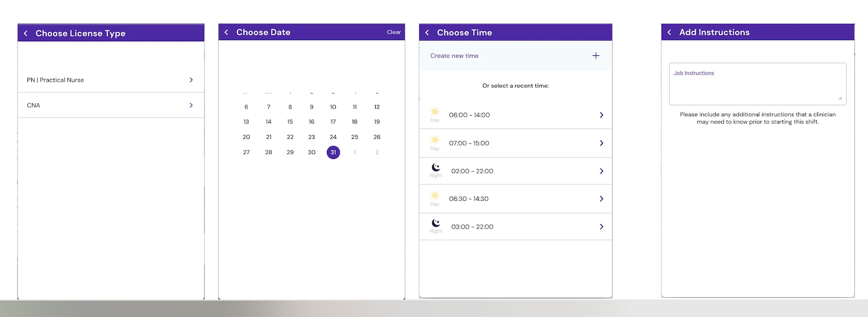The height and width of the screenshot is (317, 868).
Task: Select calendar day 14
Action: click(x=268, y=122)
